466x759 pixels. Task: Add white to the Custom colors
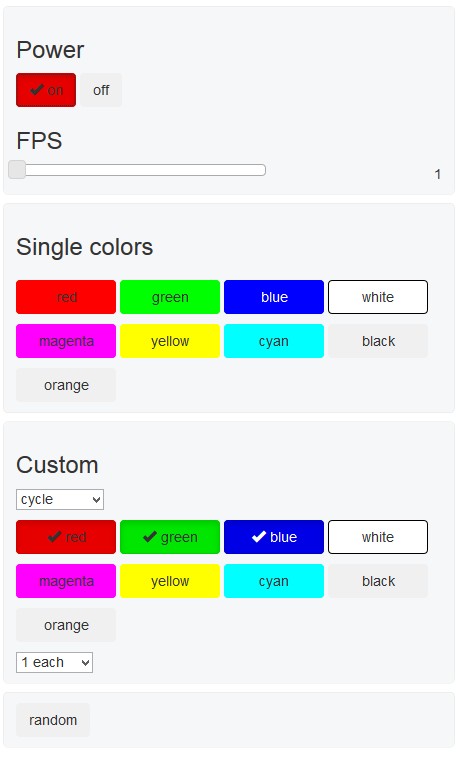pyautogui.click(x=378, y=537)
